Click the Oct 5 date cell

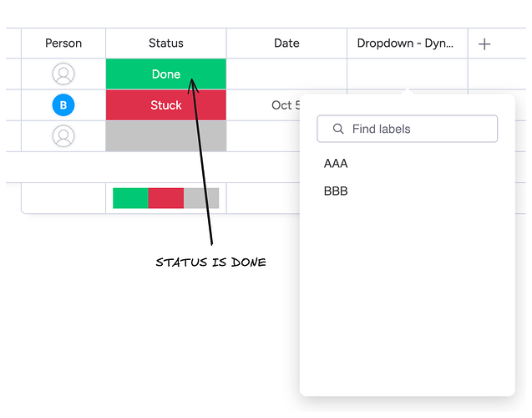[264, 105]
